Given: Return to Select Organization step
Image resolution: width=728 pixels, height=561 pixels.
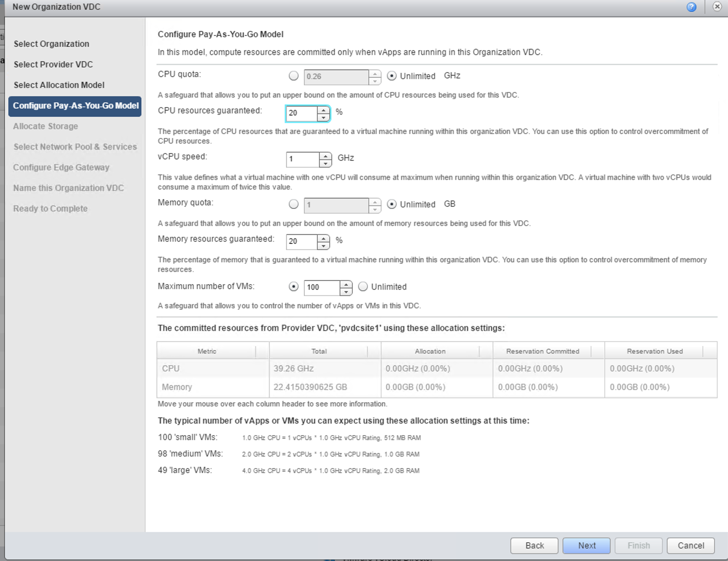Looking at the screenshot, I should tap(51, 44).
